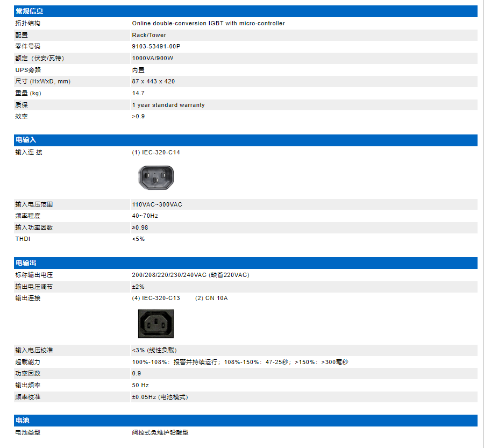The width and height of the screenshot is (484, 448).
Task: Click the 110VAC~300VAC input voltage range
Action: [x=157, y=204]
